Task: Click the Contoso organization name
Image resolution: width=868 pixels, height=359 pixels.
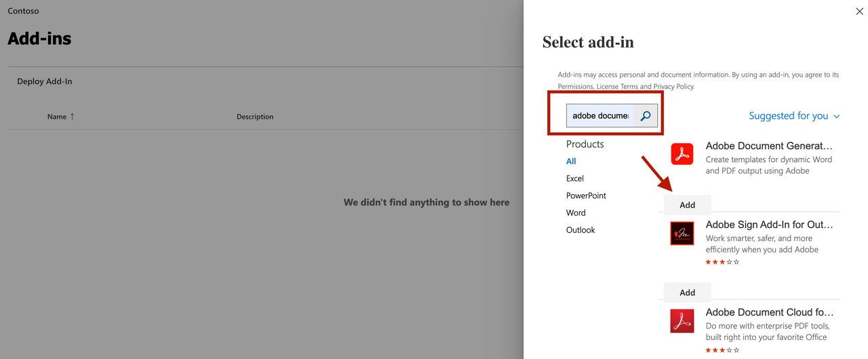Action: pos(23,12)
